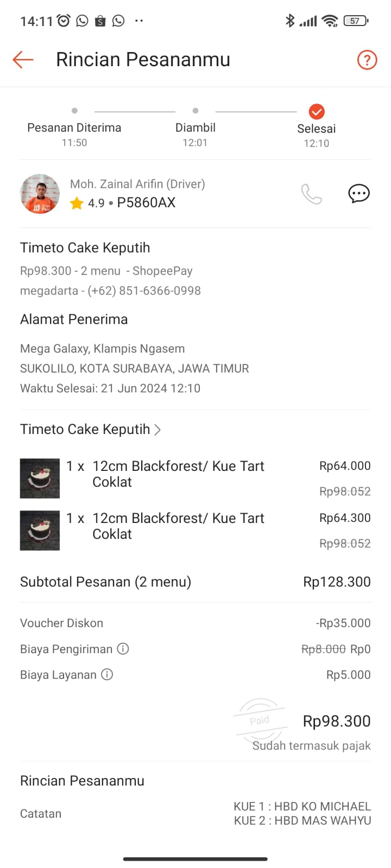
Task: Expand Timeto Cake Keputih store chevron
Action: coord(157,430)
